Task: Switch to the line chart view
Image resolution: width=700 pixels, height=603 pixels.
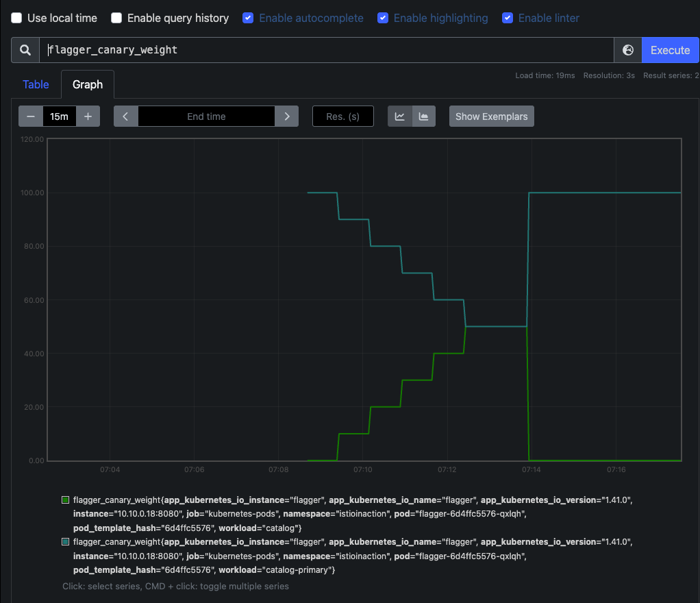Action: tap(400, 116)
